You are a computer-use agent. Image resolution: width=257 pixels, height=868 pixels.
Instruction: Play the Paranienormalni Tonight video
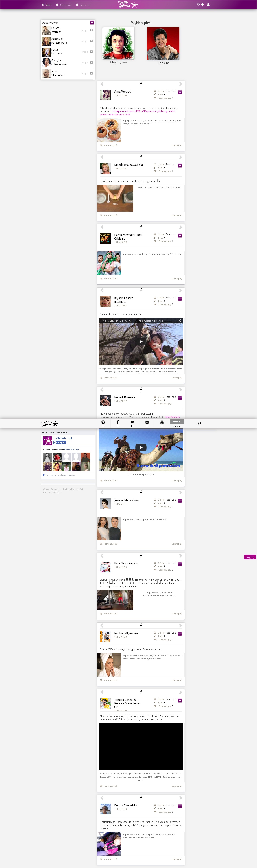141,341
